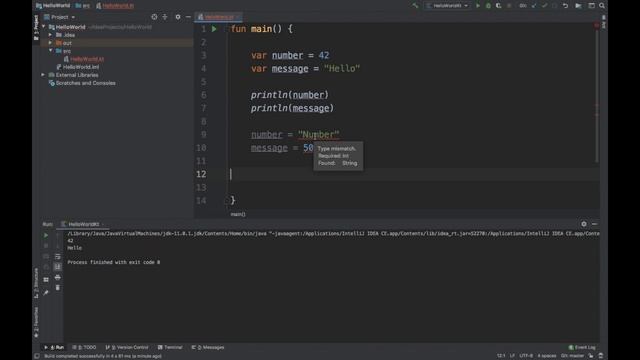The height and width of the screenshot is (360, 640).
Task: Click the LF line separator in status bar
Action: 512,356
